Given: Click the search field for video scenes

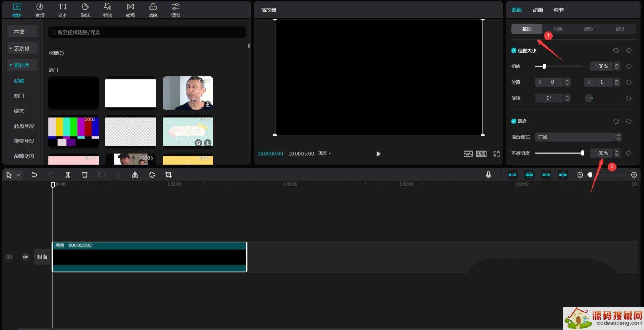Looking at the screenshot, I should [147, 33].
